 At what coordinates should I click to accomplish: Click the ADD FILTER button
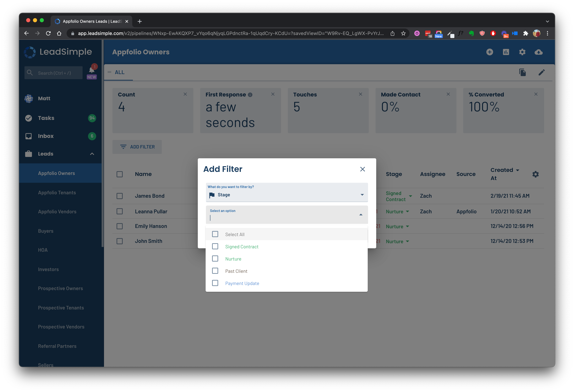pos(137,147)
